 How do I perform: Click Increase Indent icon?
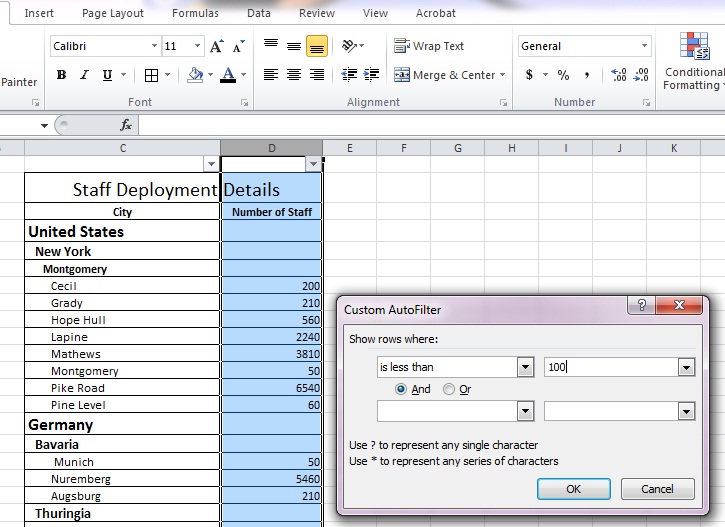pyautogui.click(x=372, y=74)
